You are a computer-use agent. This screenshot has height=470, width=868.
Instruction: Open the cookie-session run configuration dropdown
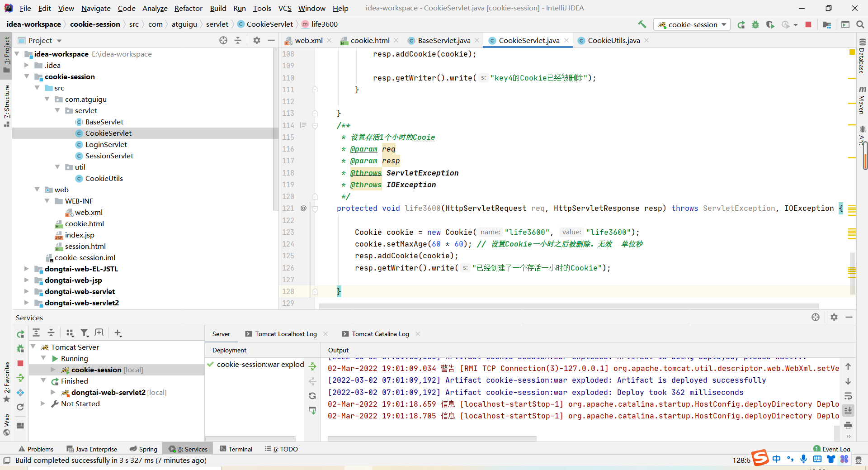coord(692,24)
